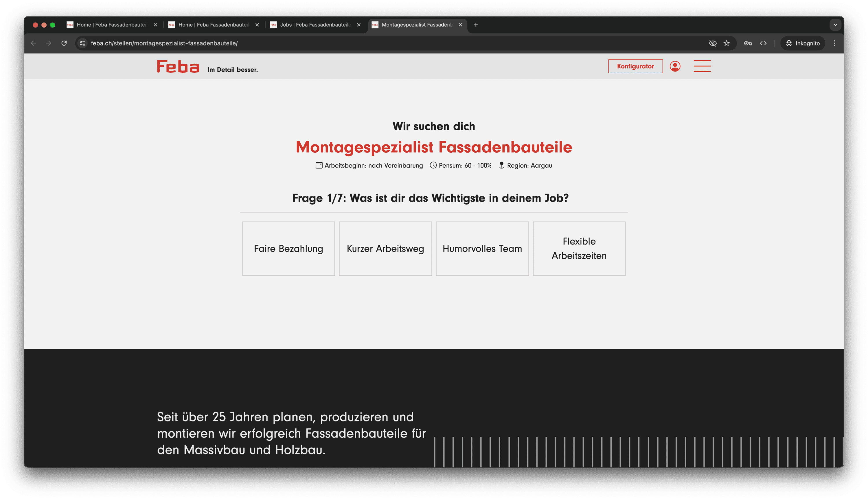Viewport: 868px width, 499px height.
Task: Click the calendar icon beside Arbeitsbeginn
Action: (319, 165)
